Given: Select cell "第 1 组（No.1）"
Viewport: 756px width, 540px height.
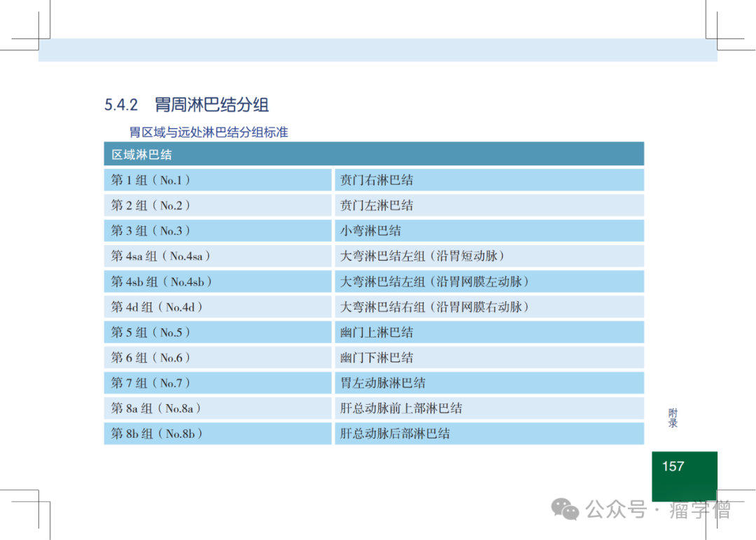Looking at the screenshot, I should pyautogui.click(x=218, y=180).
